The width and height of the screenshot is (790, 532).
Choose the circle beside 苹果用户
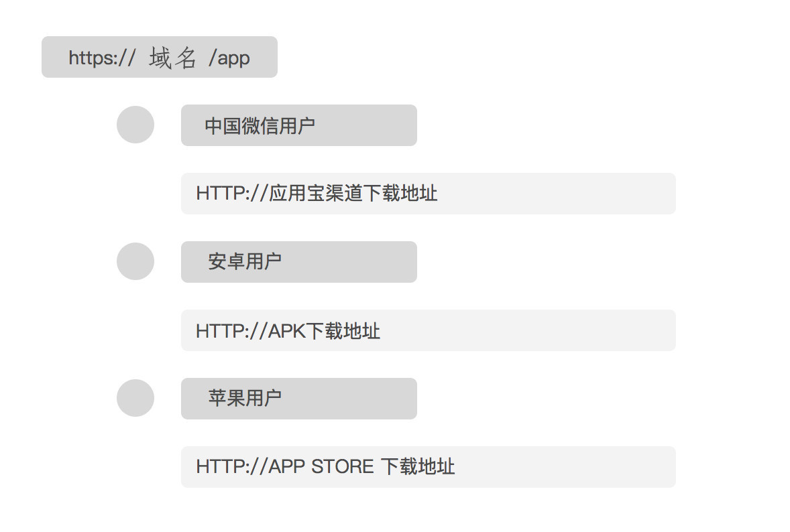click(x=135, y=398)
